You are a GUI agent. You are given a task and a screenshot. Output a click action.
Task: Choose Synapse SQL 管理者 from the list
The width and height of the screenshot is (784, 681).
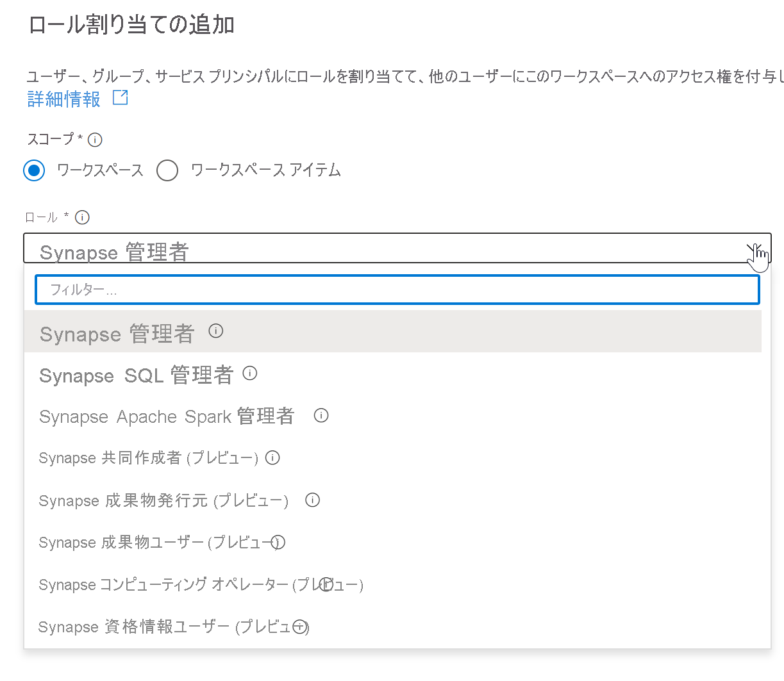[136, 375]
